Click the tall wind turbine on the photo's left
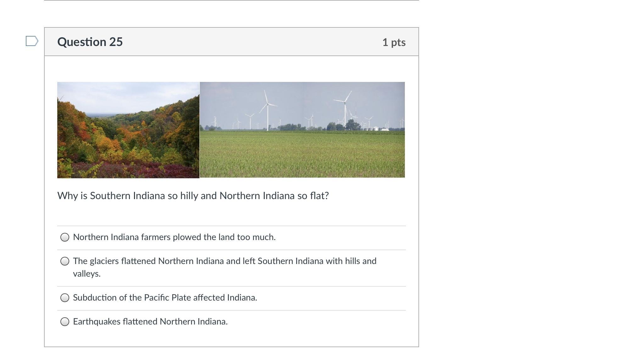The height and width of the screenshot is (356, 644). click(x=268, y=110)
